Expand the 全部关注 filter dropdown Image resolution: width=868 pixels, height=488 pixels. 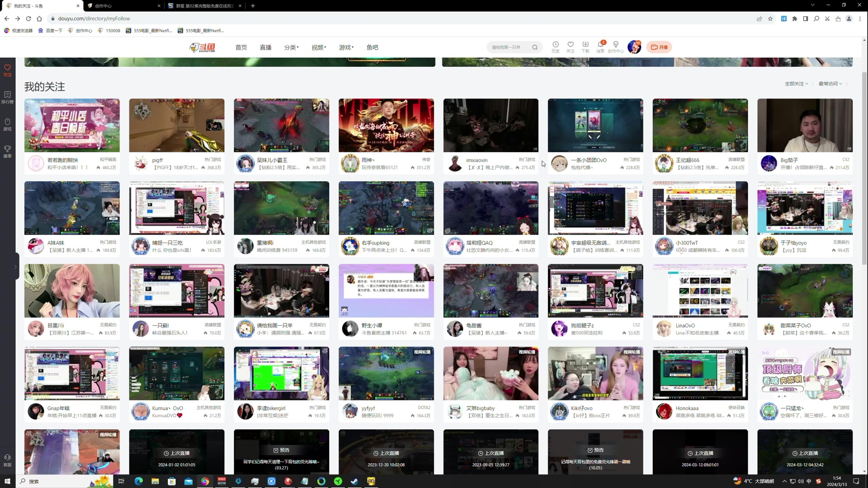[796, 84]
